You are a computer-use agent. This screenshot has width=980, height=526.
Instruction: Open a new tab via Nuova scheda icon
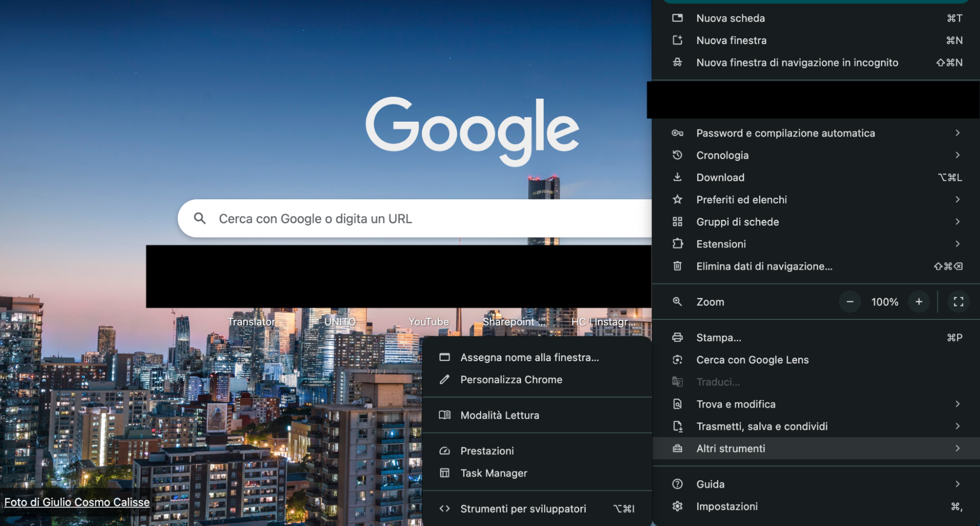pos(678,18)
